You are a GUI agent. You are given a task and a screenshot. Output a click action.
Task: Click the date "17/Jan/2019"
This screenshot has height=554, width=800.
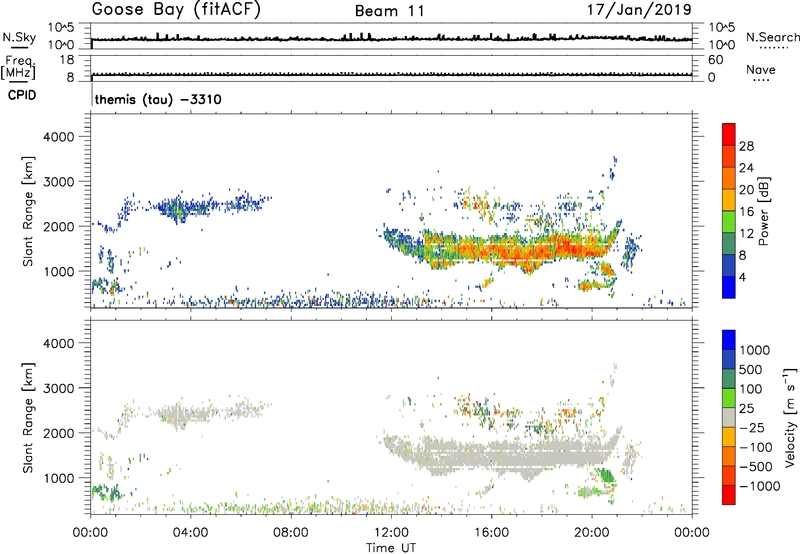(639, 9)
